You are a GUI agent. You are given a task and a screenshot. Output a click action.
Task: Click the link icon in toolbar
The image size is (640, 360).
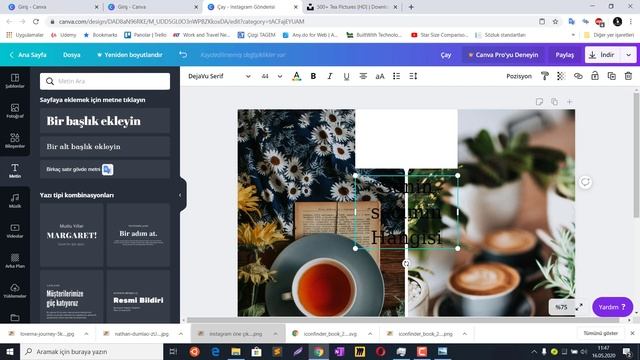[578, 76]
